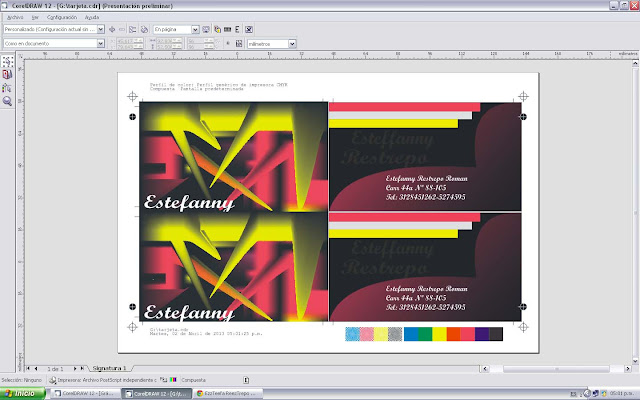Click the printer icon in status bar
640x400 pixels.
pyautogui.click(x=53, y=380)
